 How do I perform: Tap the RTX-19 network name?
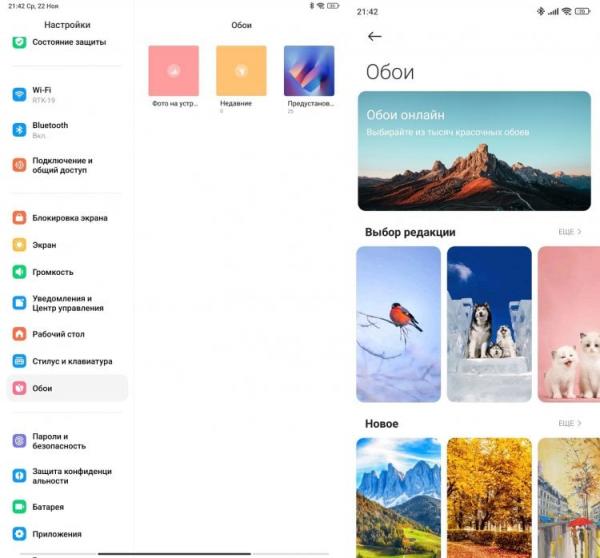44,100
